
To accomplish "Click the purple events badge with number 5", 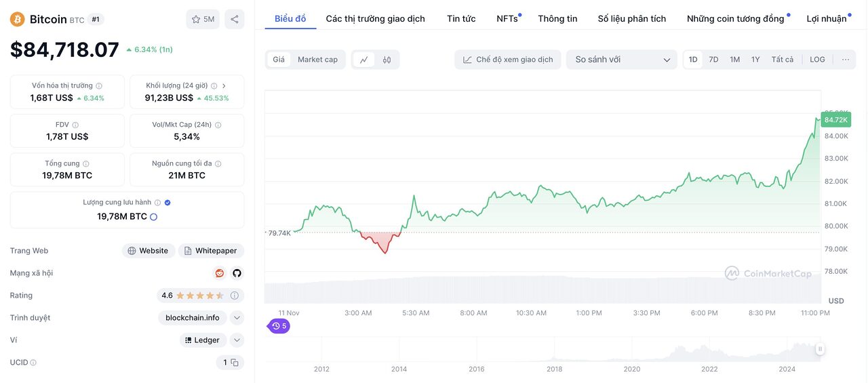I will [x=279, y=326].
